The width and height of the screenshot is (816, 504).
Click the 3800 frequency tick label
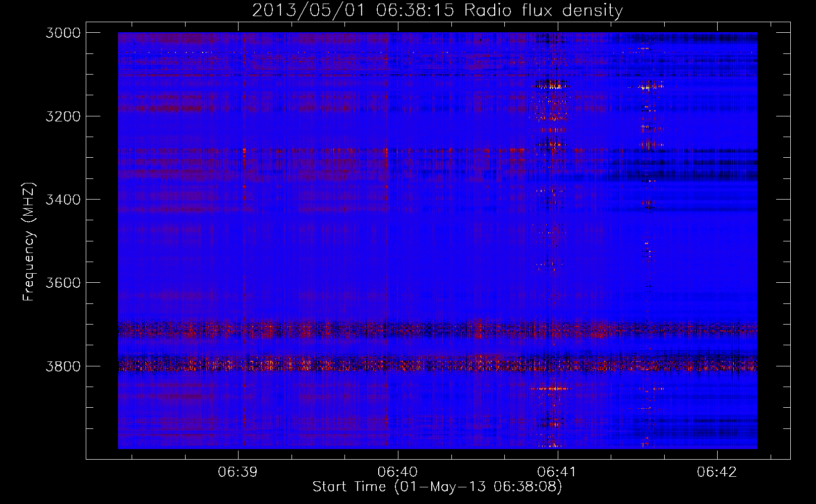[x=63, y=366]
